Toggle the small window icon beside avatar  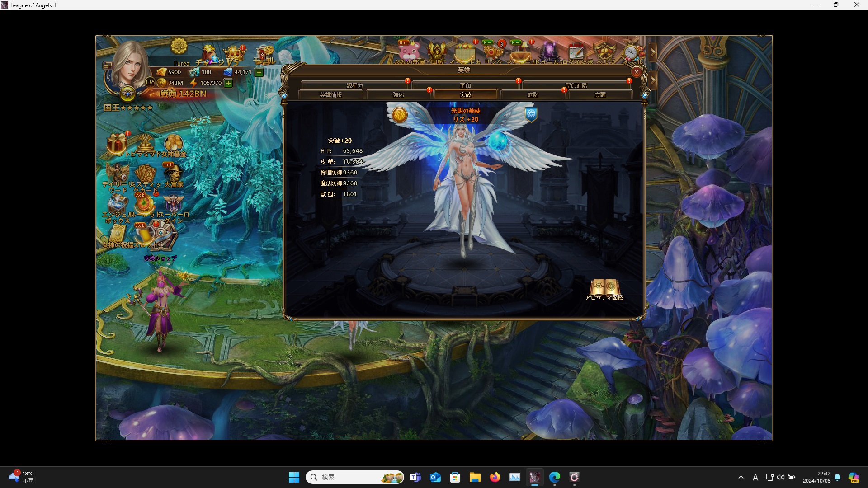[108, 66]
